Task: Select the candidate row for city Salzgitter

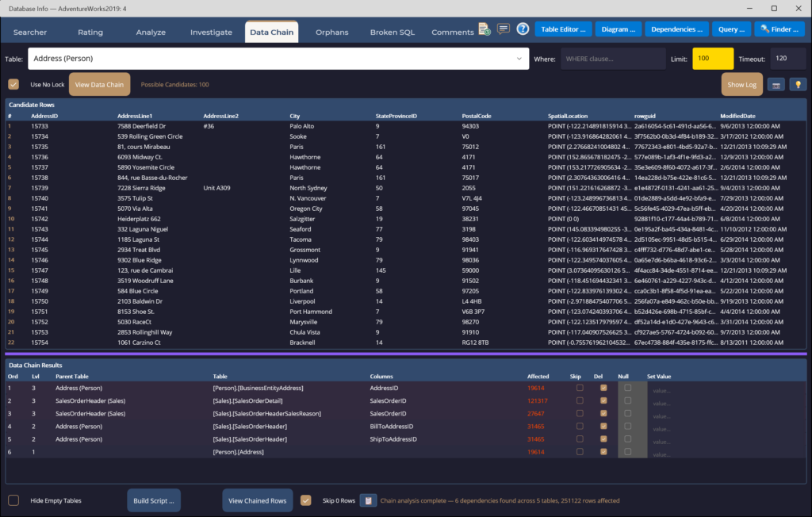Action: point(406,219)
